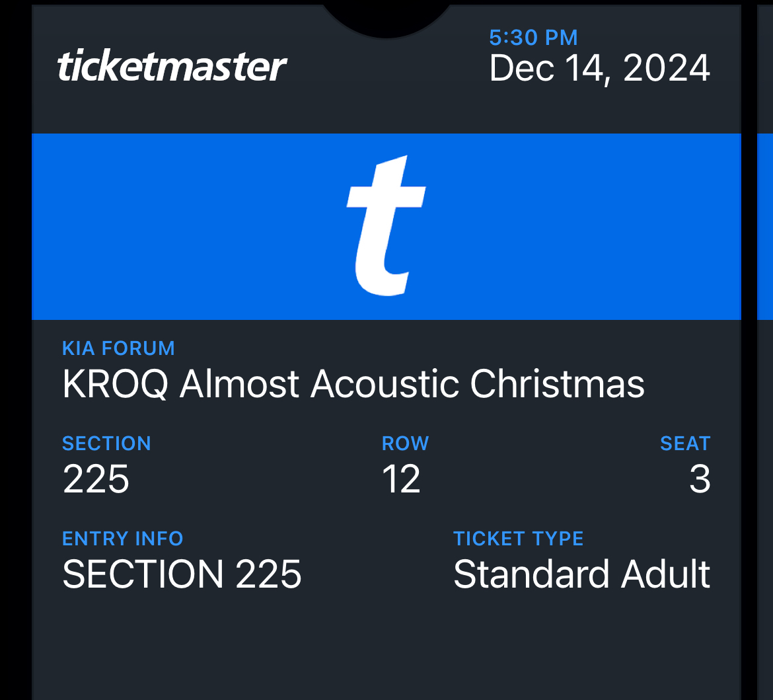Select the Standard Adult ticket type
The height and width of the screenshot is (700, 773).
(x=581, y=574)
